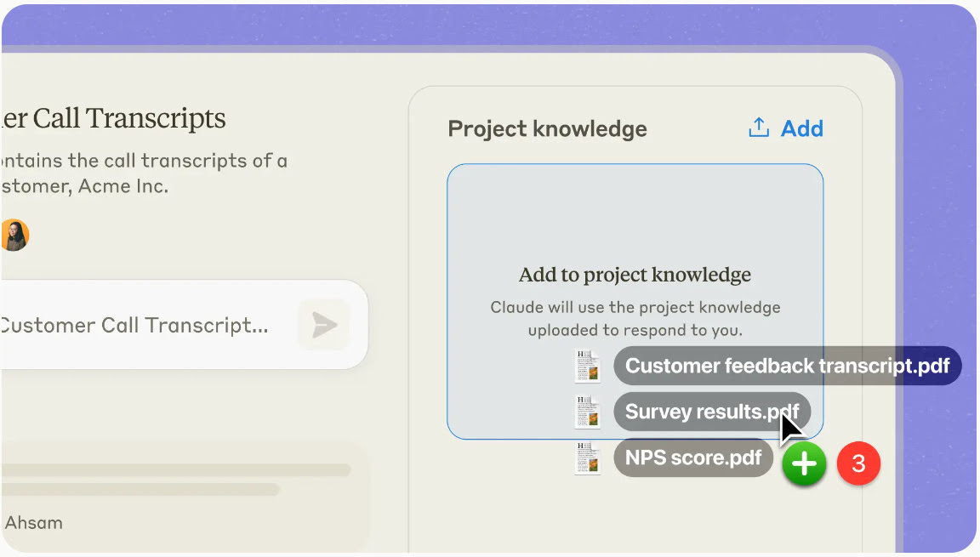Click the Ahsam name in chat card
This screenshot has height=557, width=980.
34,523
